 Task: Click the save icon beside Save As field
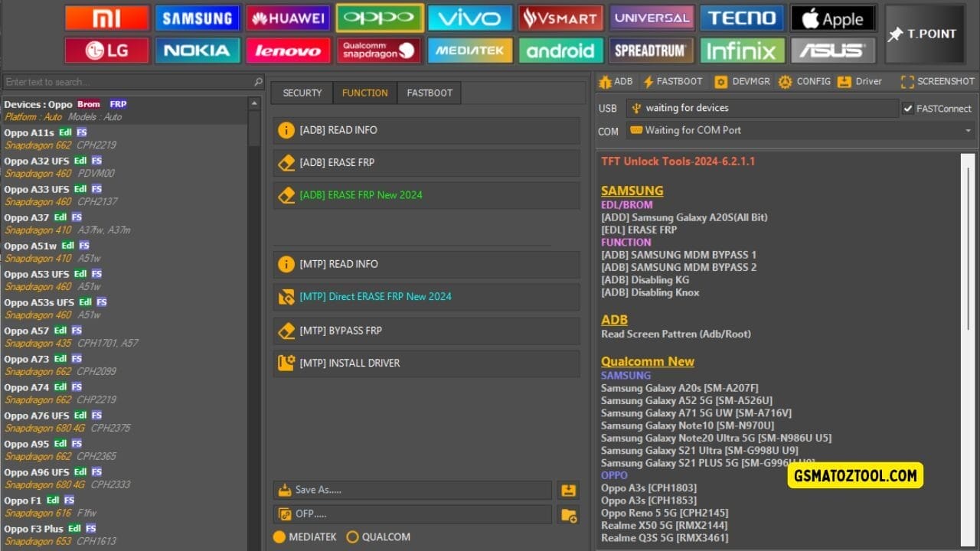pyautogui.click(x=568, y=490)
